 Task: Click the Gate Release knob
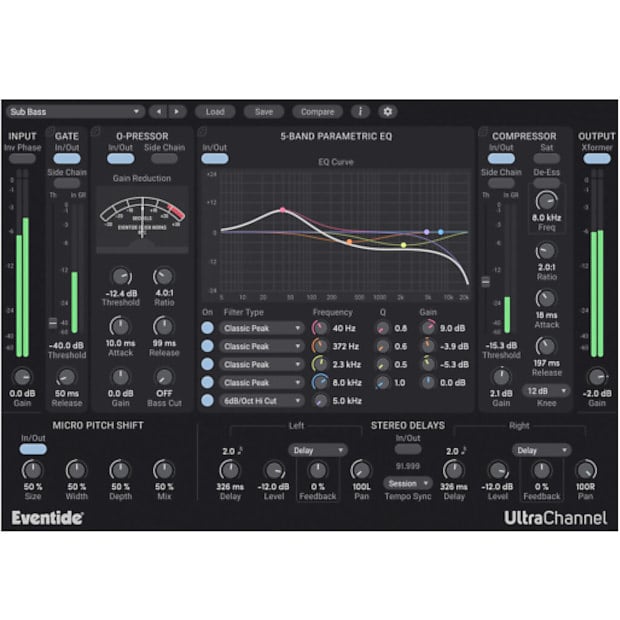66,377
